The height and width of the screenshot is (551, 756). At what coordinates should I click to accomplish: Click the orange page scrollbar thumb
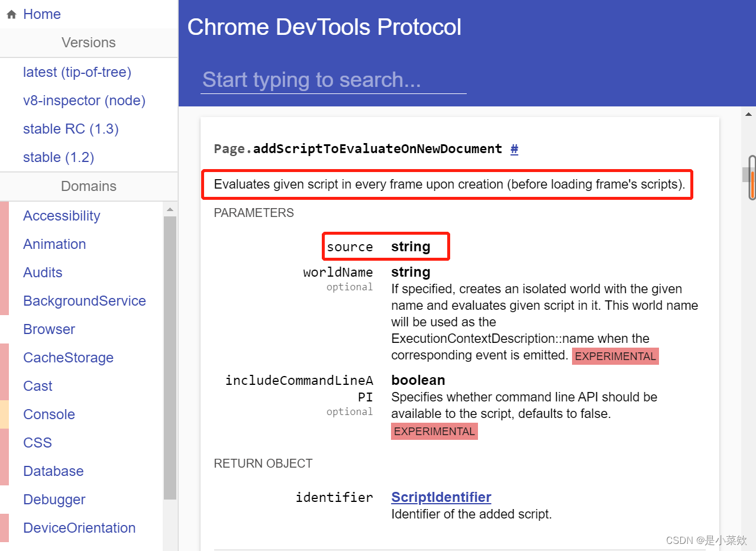pos(752,184)
